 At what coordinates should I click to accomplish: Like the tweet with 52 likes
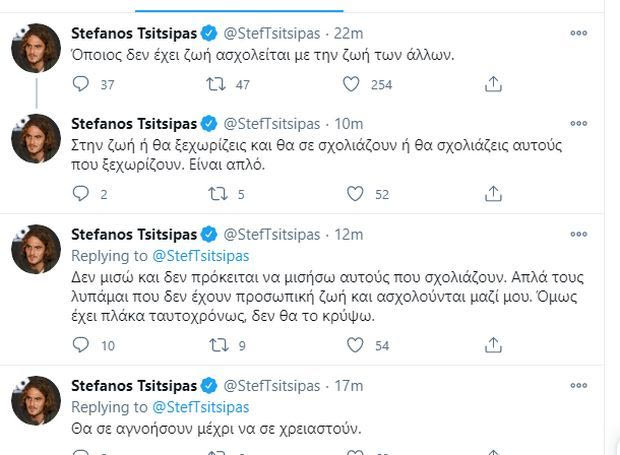(x=352, y=193)
